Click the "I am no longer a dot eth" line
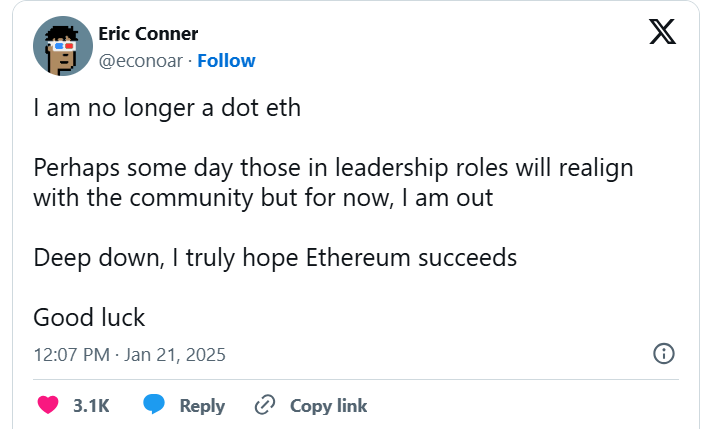This screenshot has width=718, height=429. [x=167, y=108]
